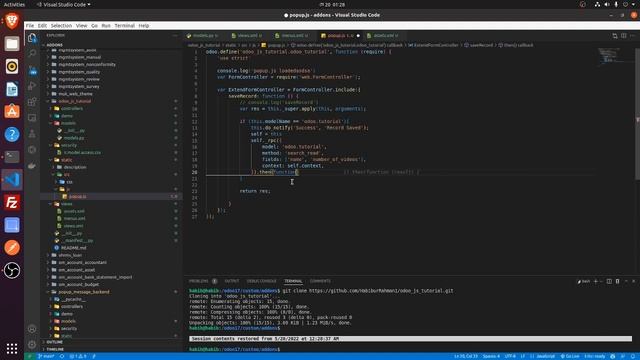Open the File menu
Screen dimensions: 640x360
[30, 26]
